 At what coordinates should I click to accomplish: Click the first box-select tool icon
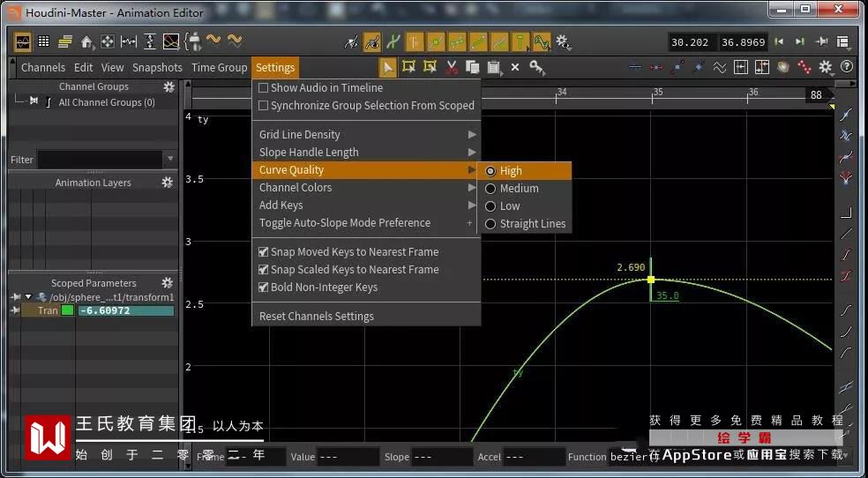tap(409, 68)
